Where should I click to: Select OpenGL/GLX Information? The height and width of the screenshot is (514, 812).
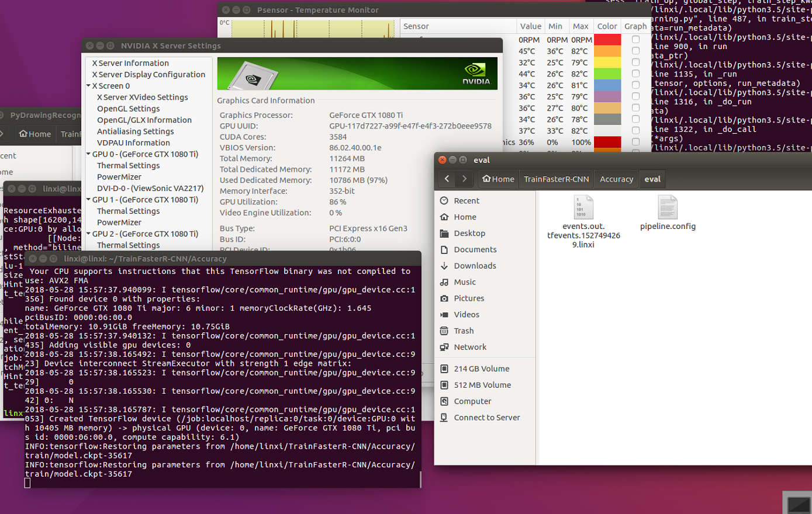coord(144,120)
